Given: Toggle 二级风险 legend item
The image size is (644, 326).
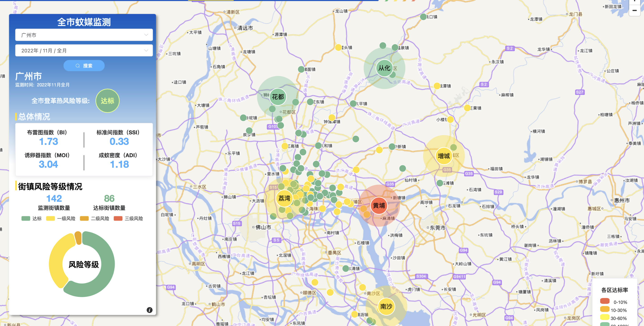Looking at the screenshot, I should [95, 218].
